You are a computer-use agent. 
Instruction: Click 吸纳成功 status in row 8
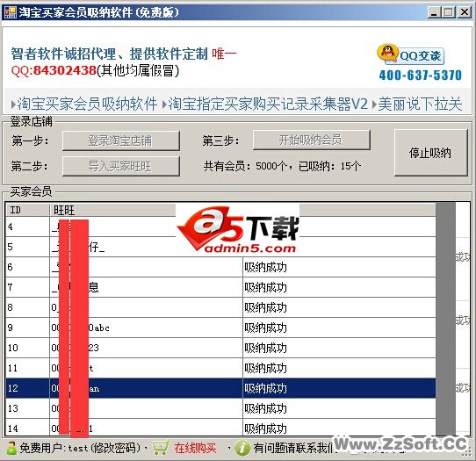265,307
